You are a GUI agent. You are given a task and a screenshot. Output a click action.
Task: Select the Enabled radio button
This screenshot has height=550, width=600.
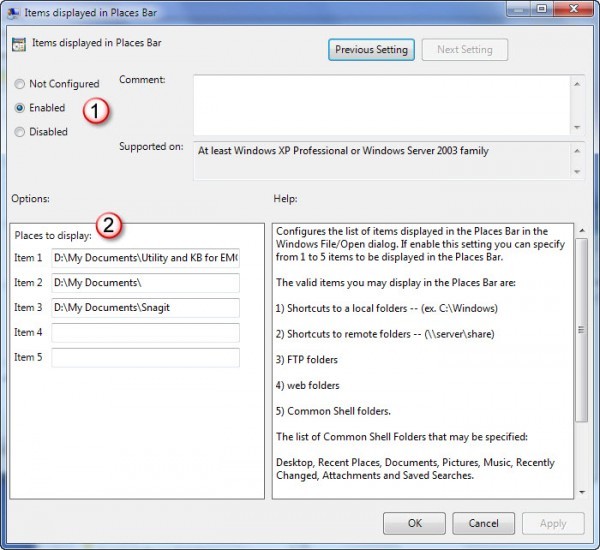point(20,108)
